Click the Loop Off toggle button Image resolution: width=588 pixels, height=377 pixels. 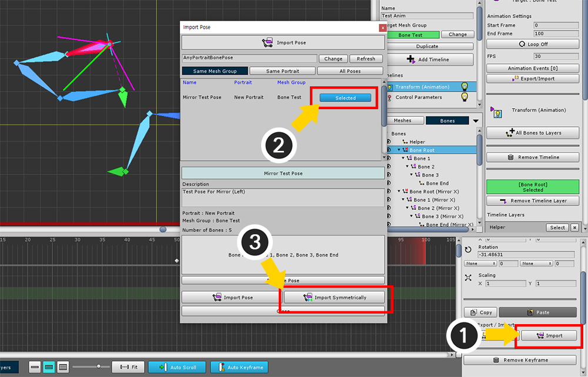[x=533, y=44]
